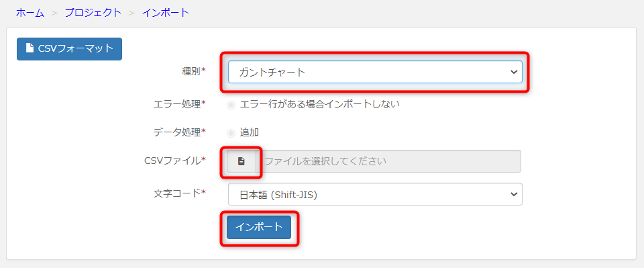Navigate to プロジェクト breadcrumb link
The image size is (644, 268).
[x=93, y=13]
